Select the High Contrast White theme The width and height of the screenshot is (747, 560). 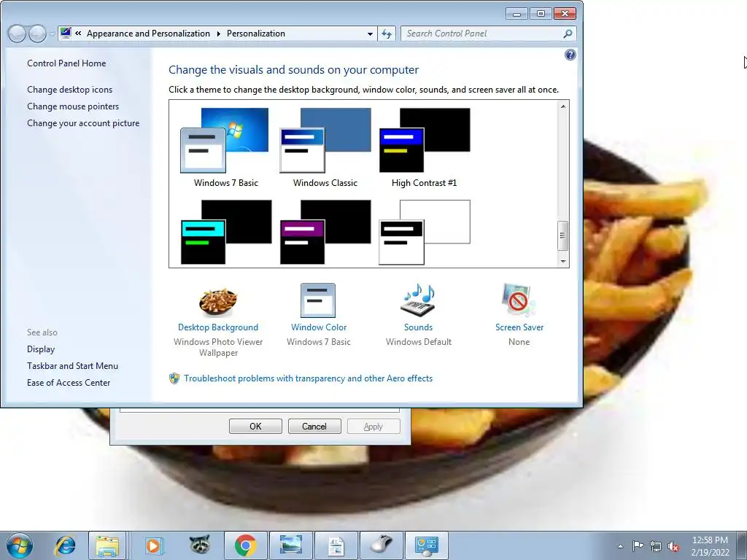[x=424, y=232]
